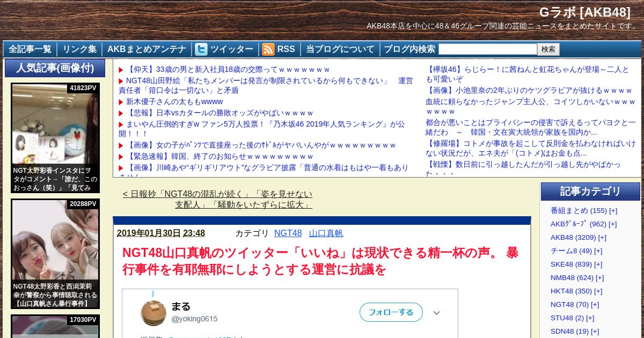Open the article title NGT48山口真帆のツイッター
644x338 pixels.
coord(320,261)
